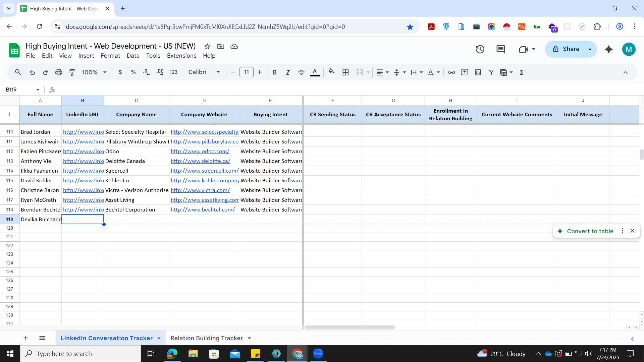
Task: Bookmark this page star in address bar
Action: [410, 27]
